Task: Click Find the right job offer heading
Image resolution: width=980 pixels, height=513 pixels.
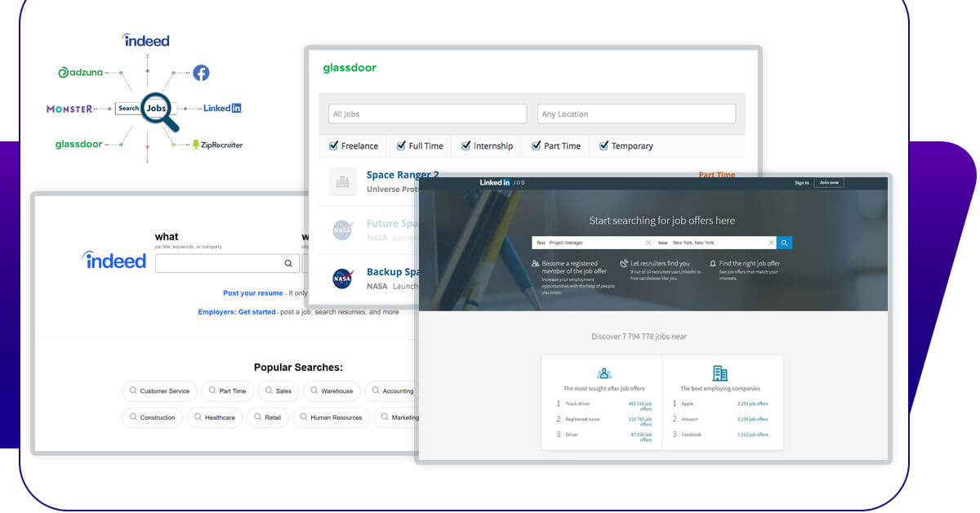Action: click(750, 264)
